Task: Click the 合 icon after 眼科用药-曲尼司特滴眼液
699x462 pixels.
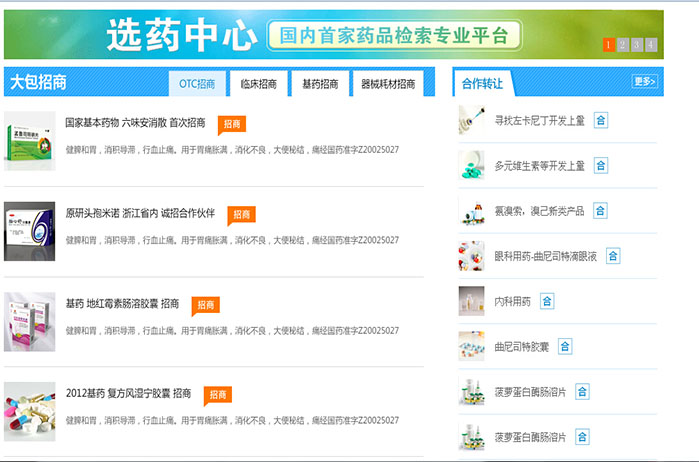Action: point(613,256)
